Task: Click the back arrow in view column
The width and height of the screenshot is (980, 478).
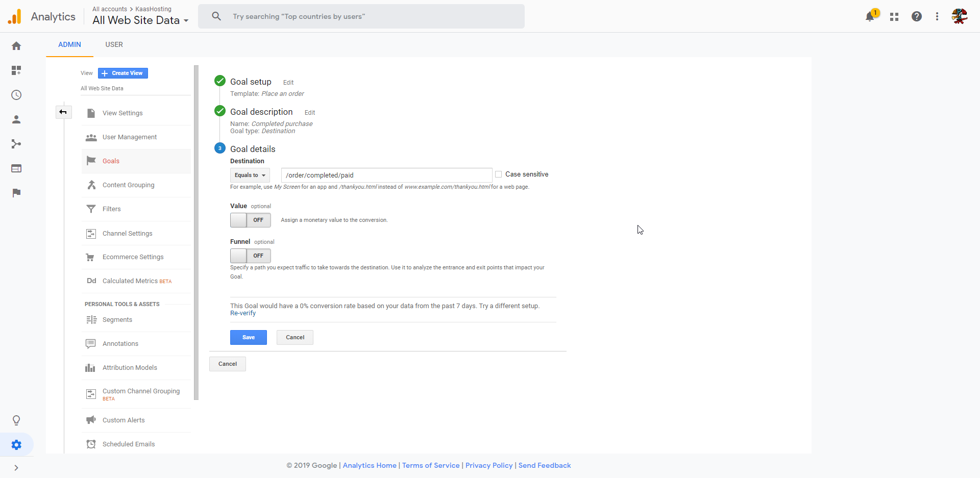Action: click(x=63, y=112)
